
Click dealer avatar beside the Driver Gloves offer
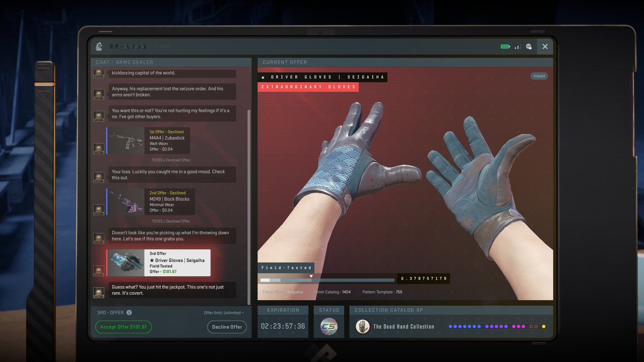[99, 271]
